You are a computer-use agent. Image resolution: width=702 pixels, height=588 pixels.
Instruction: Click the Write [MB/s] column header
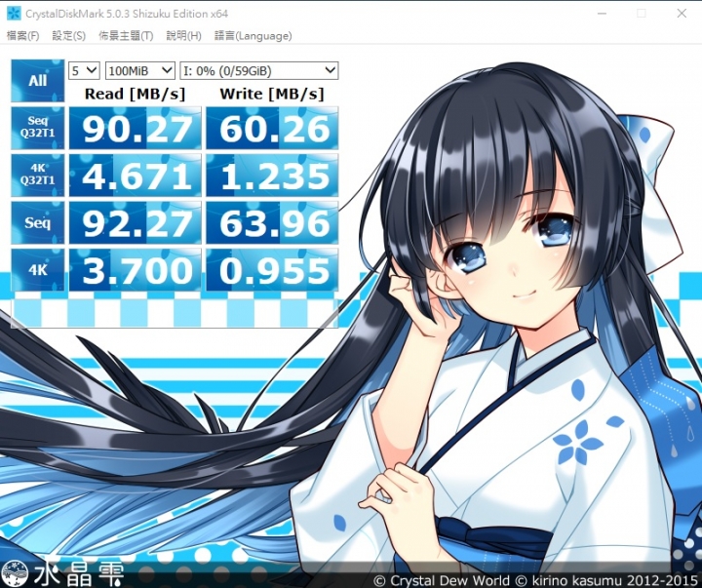coord(272,94)
